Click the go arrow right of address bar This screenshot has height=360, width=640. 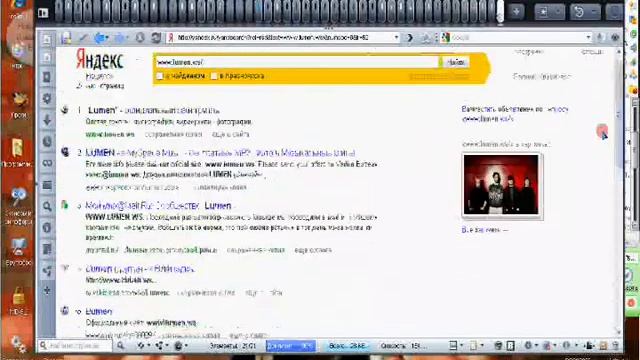point(410,38)
